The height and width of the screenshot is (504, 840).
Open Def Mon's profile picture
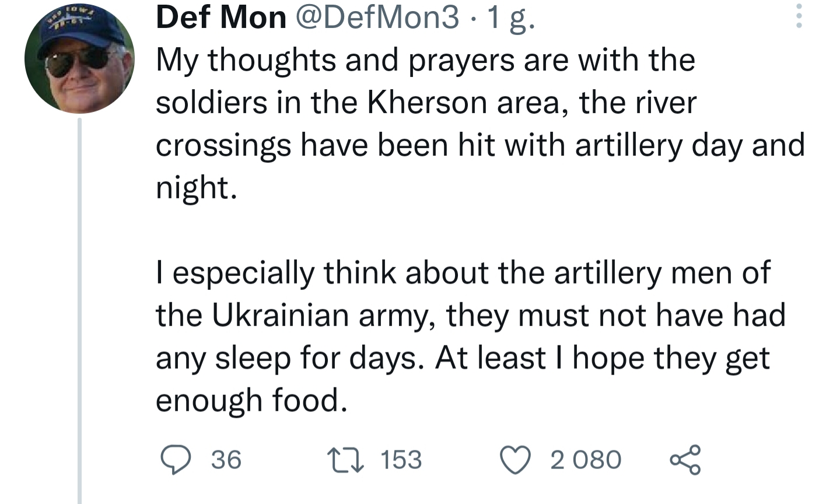point(79,58)
